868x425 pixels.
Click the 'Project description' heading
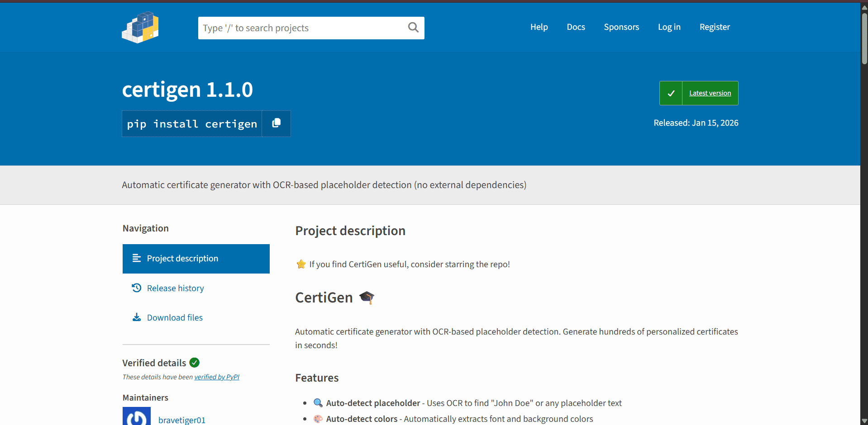pyautogui.click(x=350, y=231)
